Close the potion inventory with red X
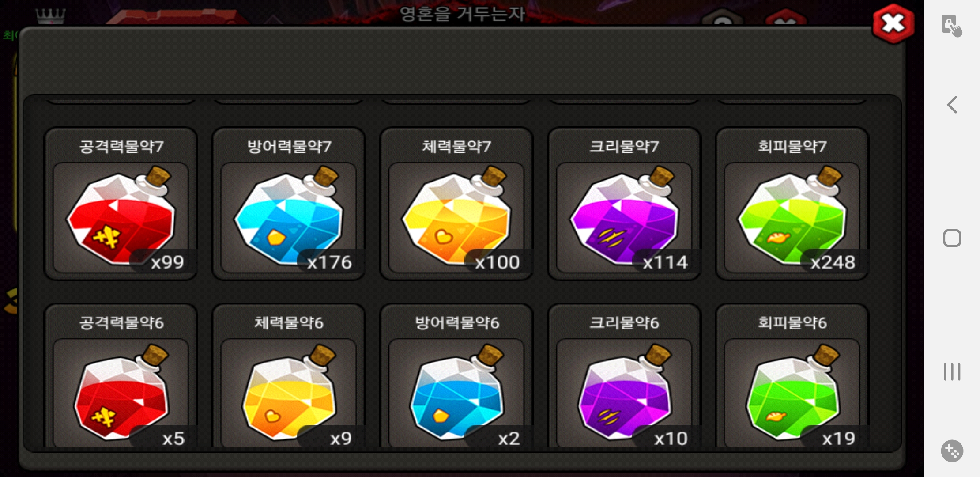Image resolution: width=980 pixels, height=477 pixels. click(893, 24)
